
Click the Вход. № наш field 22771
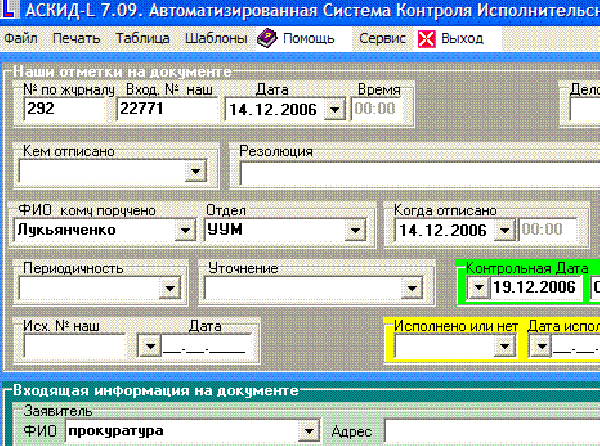(x=167, y=109)
